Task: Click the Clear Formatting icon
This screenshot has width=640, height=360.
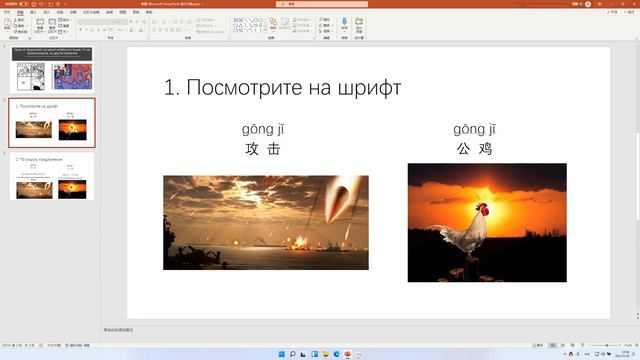Action: point(144,22)
